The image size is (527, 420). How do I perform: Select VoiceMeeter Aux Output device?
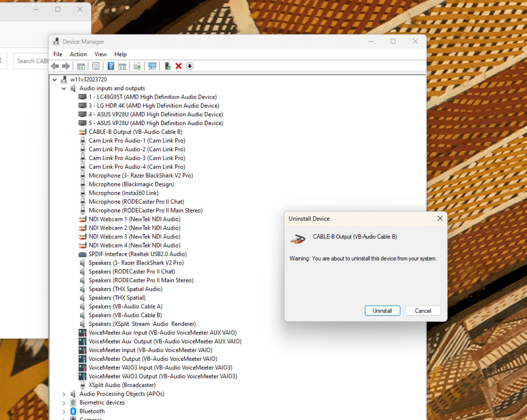coord(165,341)
